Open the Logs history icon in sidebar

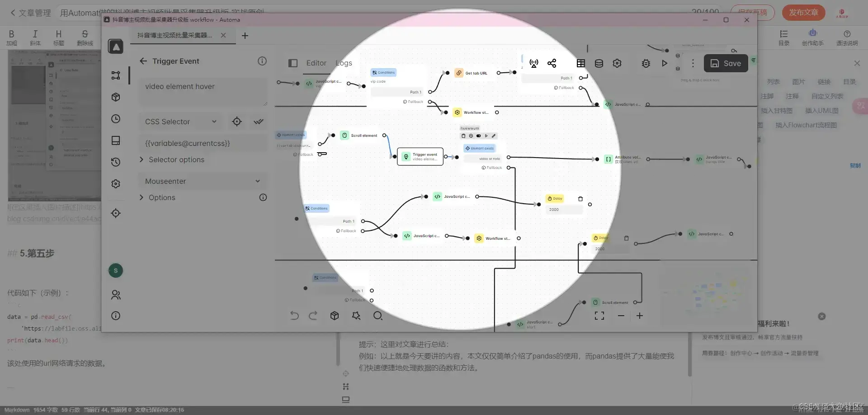pos(116,162)
